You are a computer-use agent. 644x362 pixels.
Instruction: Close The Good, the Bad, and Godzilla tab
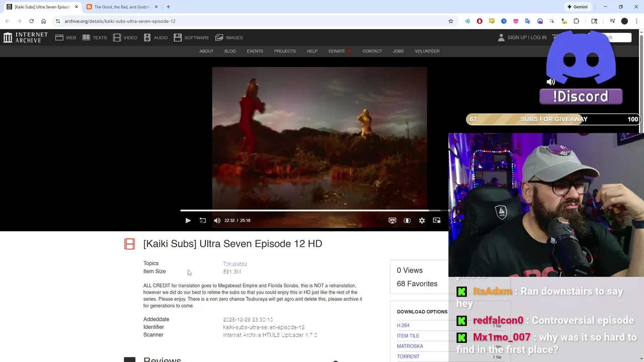[x=156, y=7]
